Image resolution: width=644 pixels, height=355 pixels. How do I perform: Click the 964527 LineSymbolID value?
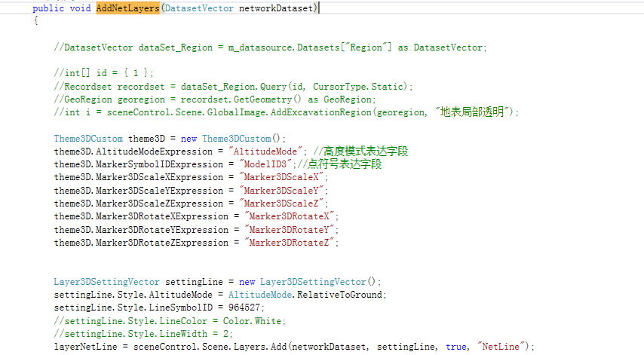(x=244, y=308)
